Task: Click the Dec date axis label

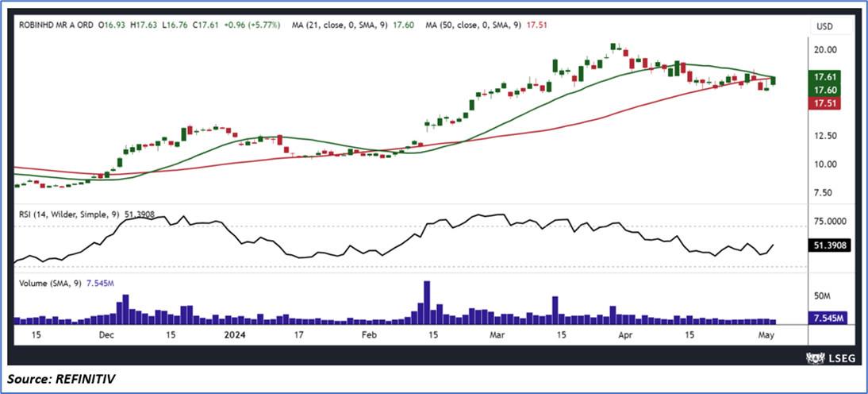Action: 106,335
